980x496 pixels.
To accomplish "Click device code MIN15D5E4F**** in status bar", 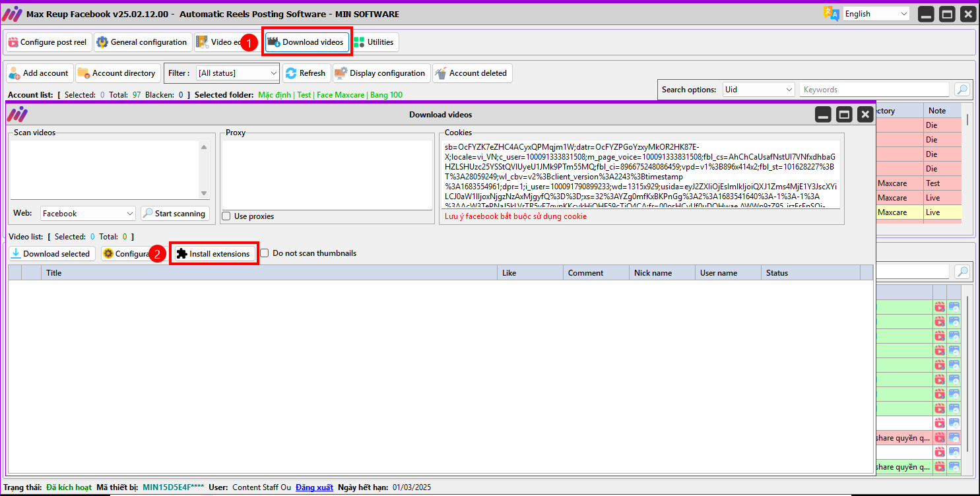I will (x=174, y=487).
